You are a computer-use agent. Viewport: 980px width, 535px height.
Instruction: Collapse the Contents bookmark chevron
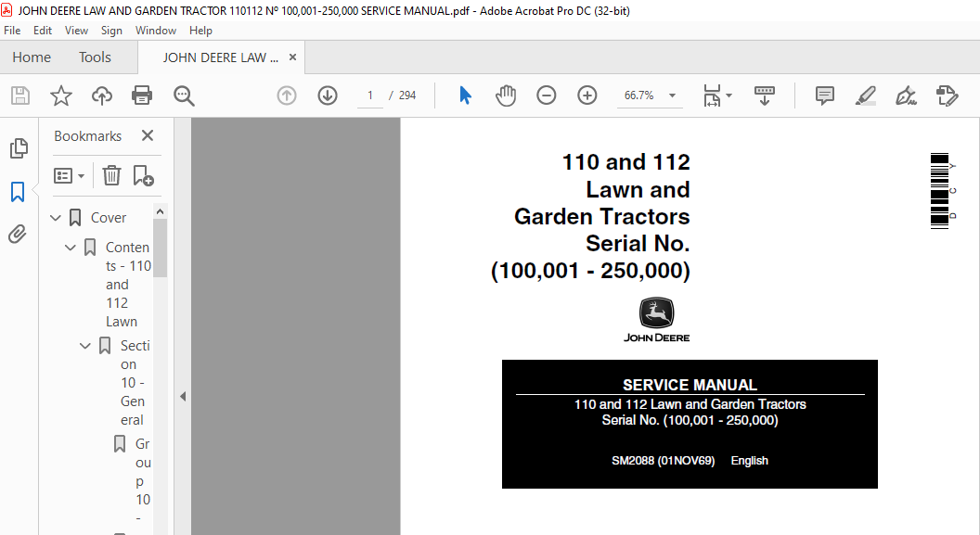(71, 248)
